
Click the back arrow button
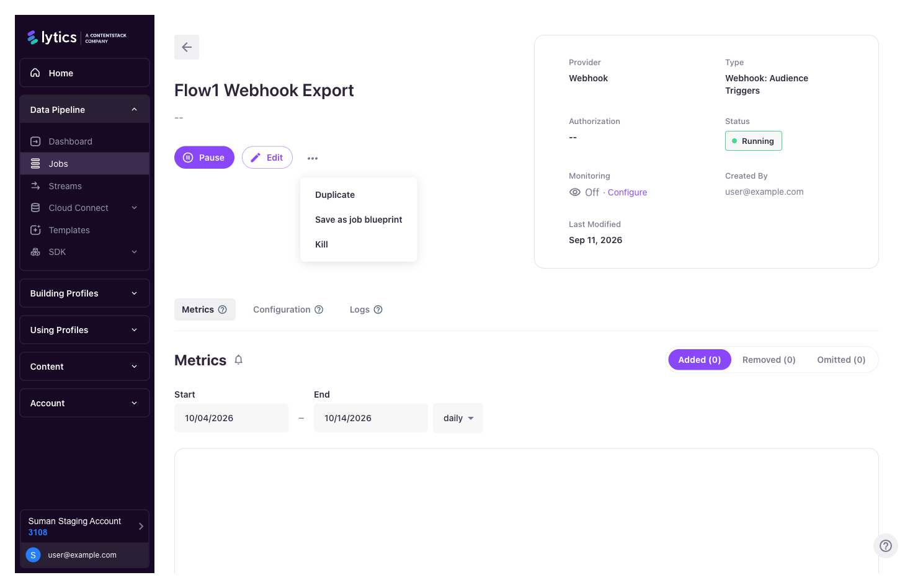pos(187,47)
